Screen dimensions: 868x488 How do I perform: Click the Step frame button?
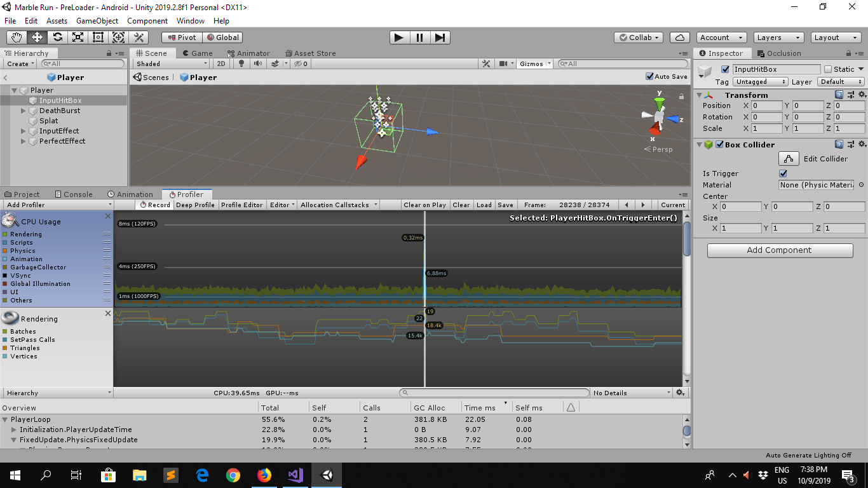(440, 37)
